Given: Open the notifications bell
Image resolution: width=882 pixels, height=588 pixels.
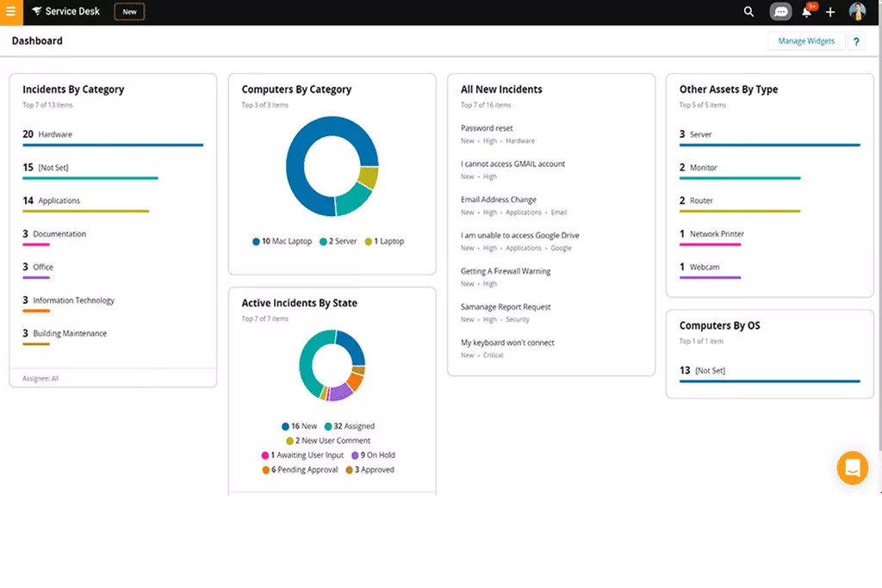Looking at the screenshot, I should tap(807, 12).
